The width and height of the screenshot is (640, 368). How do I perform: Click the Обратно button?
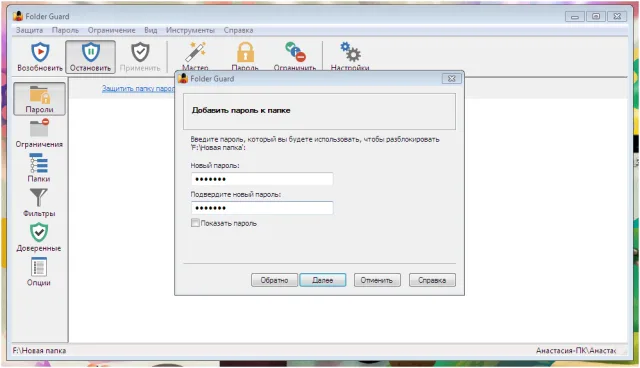tap(274, 280)
